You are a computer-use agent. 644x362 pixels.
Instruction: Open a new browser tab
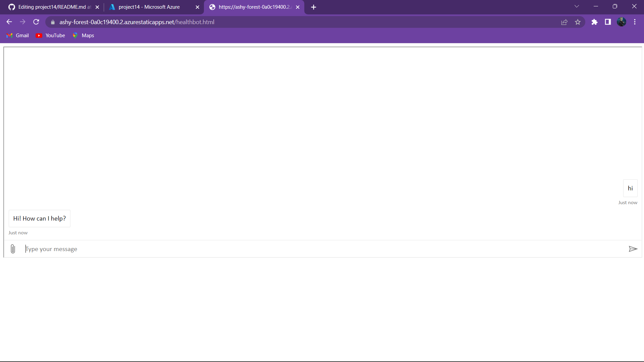314,7
